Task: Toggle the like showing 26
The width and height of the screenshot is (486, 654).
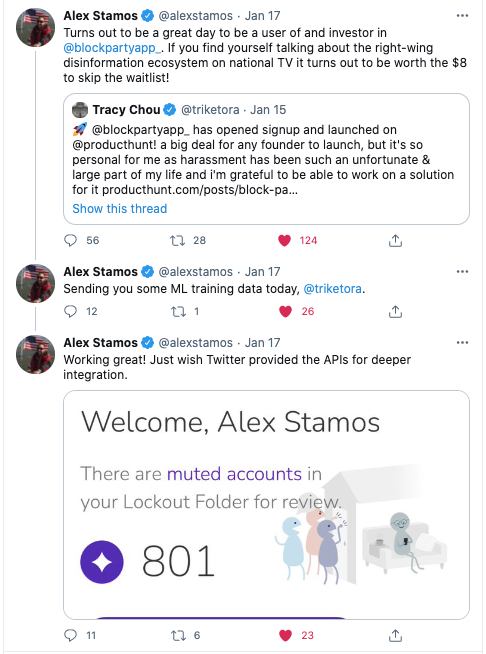Action: [285, 311]
